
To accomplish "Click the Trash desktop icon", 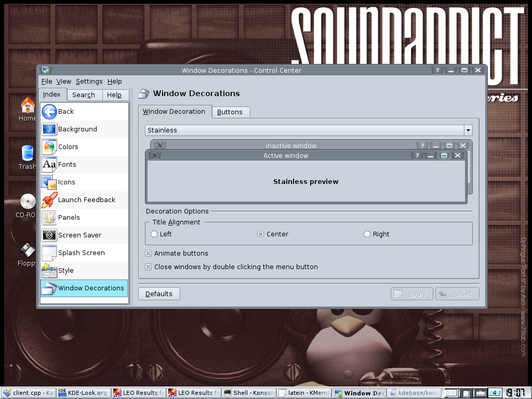I will coord(27,153).
